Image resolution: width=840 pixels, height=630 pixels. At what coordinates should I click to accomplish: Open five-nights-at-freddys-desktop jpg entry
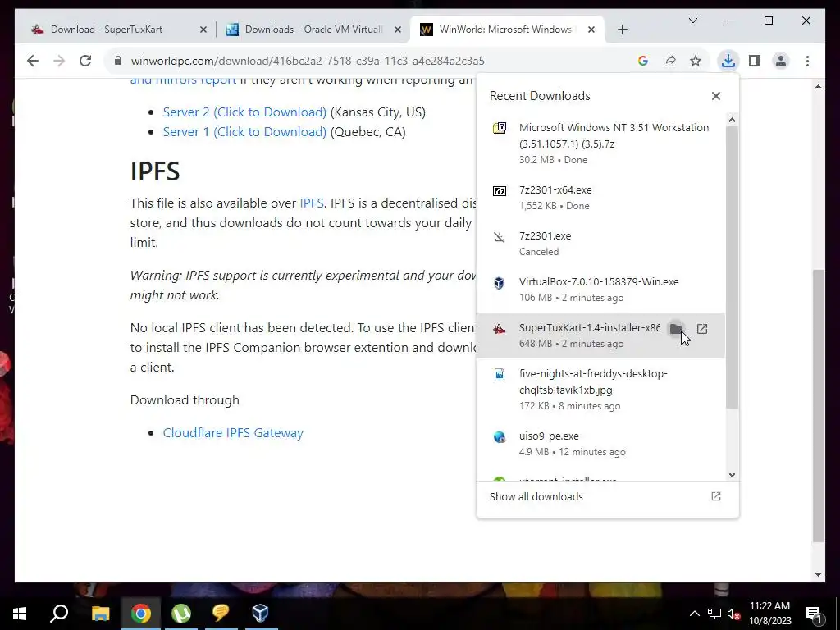coord(600,390)
